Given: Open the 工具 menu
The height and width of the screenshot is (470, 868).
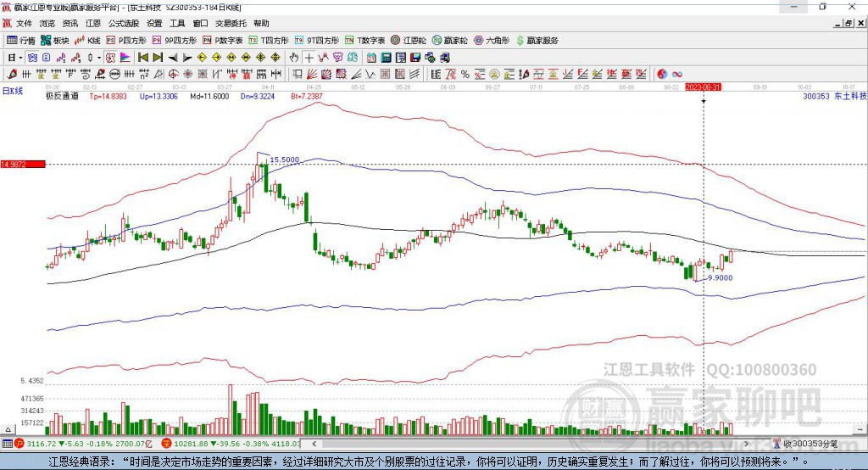Looking at the screenshot, I should [x=177, y=23].
